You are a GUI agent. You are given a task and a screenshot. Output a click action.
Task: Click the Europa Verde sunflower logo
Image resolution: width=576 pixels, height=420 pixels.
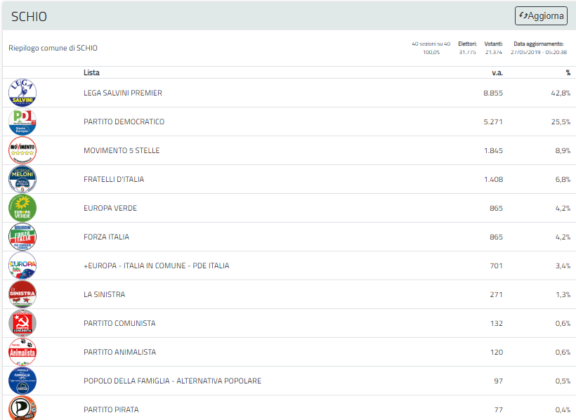pyautogui.click(x=22, y=208)
